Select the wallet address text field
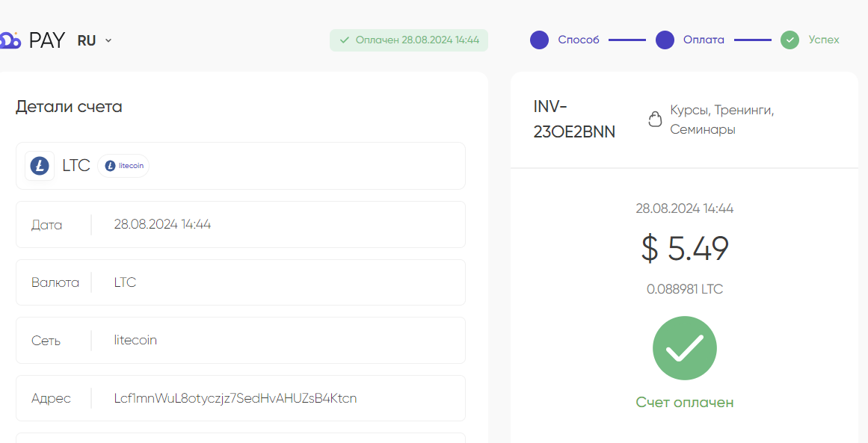The width and height of the screenshot is (868, 443). [241, 398]
